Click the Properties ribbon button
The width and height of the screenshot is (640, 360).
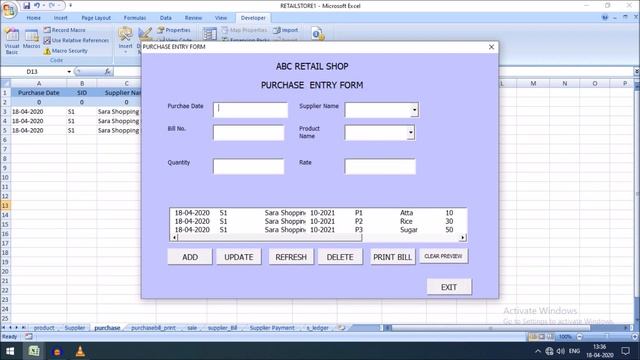tap(174, 30)
